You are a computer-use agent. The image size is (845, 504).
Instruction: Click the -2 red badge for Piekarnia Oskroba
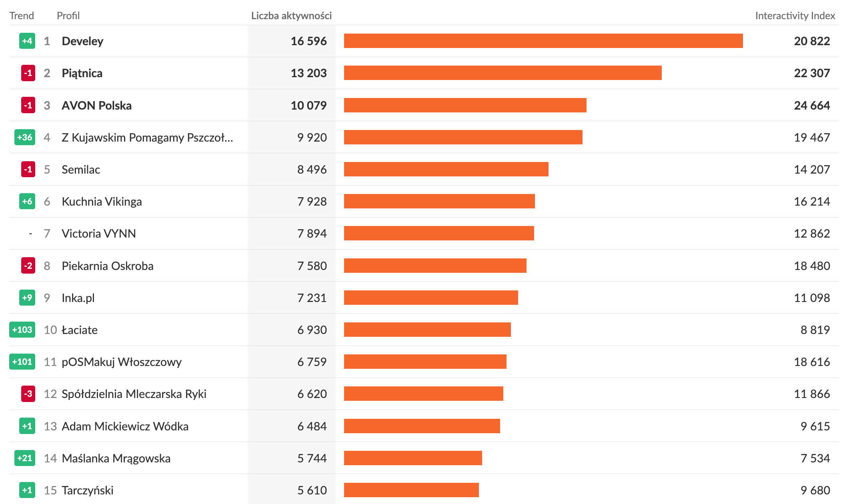(x=28, y=266)
